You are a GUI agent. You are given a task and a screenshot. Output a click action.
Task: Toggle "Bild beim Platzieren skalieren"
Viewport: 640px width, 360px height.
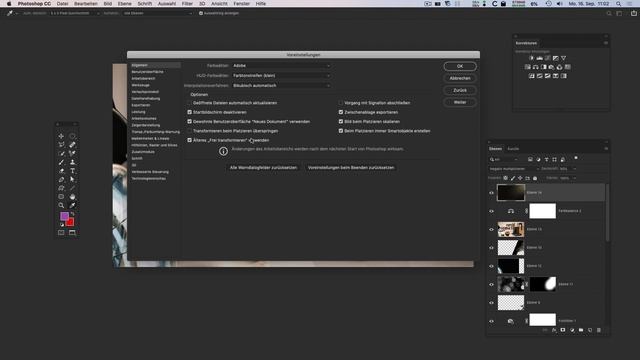(341, 122)
